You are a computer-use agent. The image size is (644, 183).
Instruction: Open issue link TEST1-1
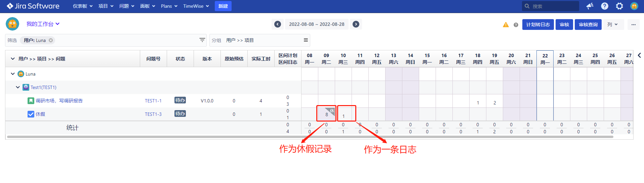click(x=153, y=101)
